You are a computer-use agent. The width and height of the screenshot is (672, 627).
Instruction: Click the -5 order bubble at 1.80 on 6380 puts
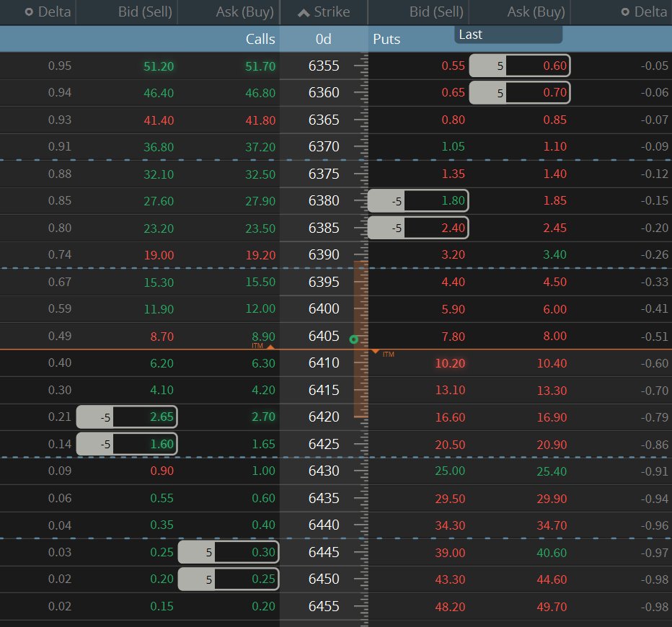417,200
